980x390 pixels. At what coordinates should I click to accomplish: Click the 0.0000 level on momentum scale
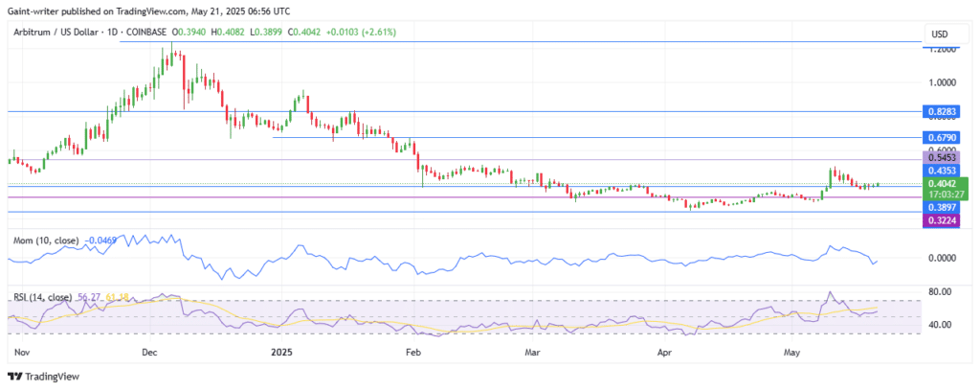[942, 258]
